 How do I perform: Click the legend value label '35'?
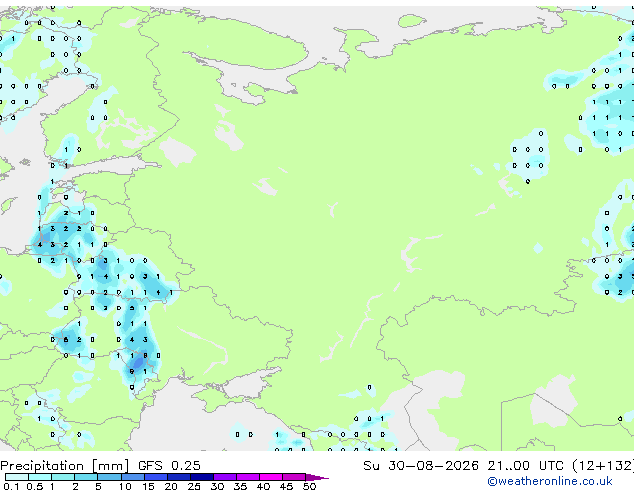pyautogui.click(x=240, y=486)
